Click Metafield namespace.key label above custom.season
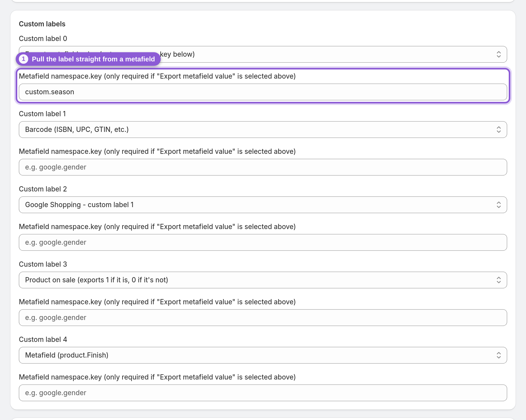 click(x=157, y=76)
